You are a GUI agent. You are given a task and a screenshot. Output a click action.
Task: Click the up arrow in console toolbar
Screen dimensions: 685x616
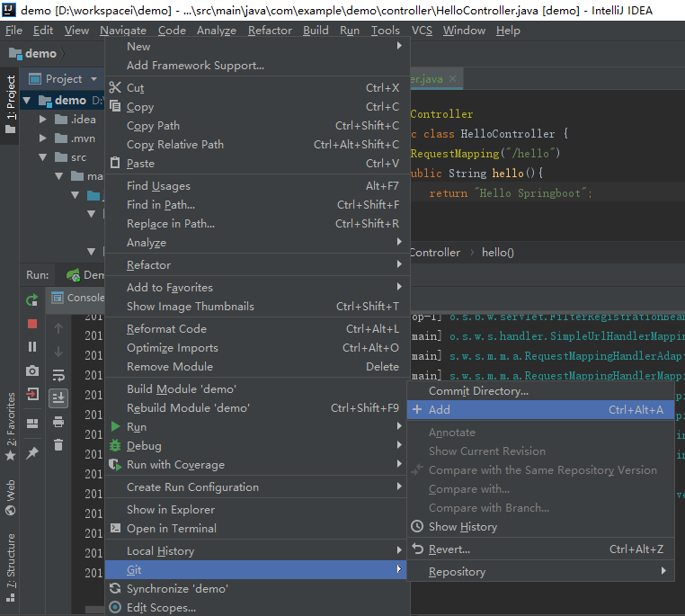coord(58,328)
